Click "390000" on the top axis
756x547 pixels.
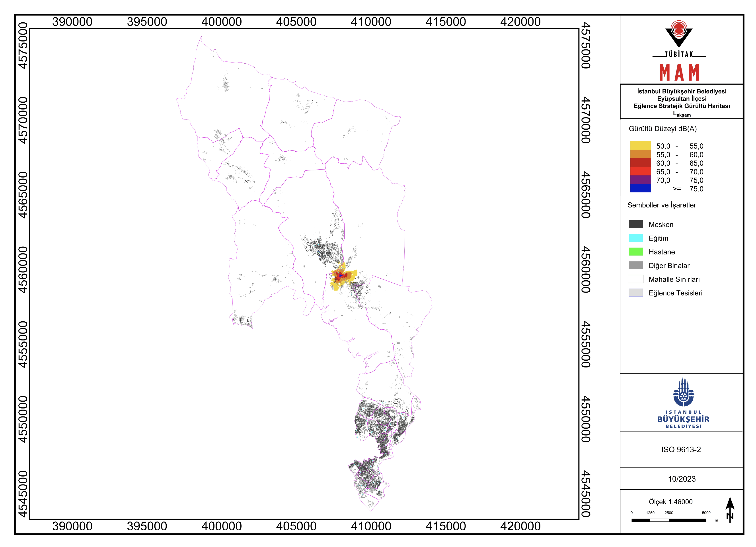click(72, 22)
